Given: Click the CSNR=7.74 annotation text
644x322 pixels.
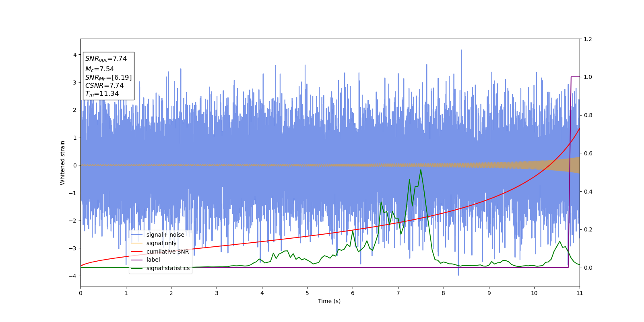Looking at the screenshot, I should (104, 85).
